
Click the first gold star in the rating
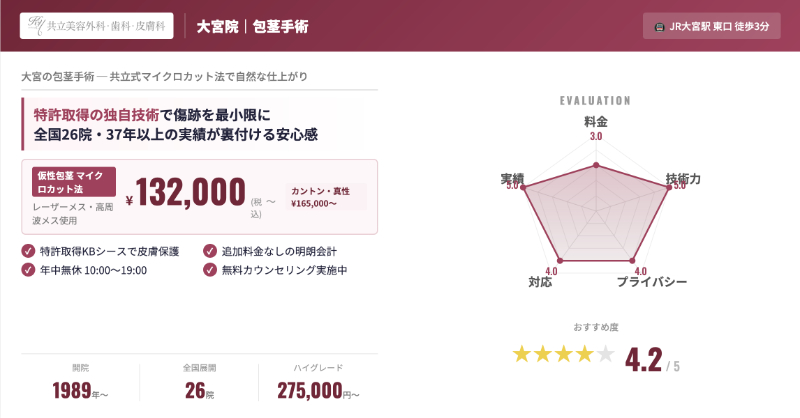pos(522,354)
